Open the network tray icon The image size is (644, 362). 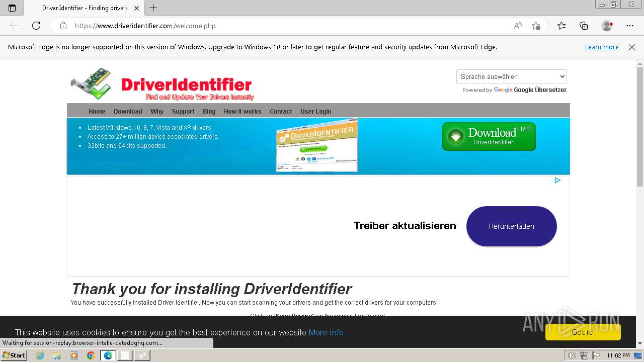(x=584, y=355)
